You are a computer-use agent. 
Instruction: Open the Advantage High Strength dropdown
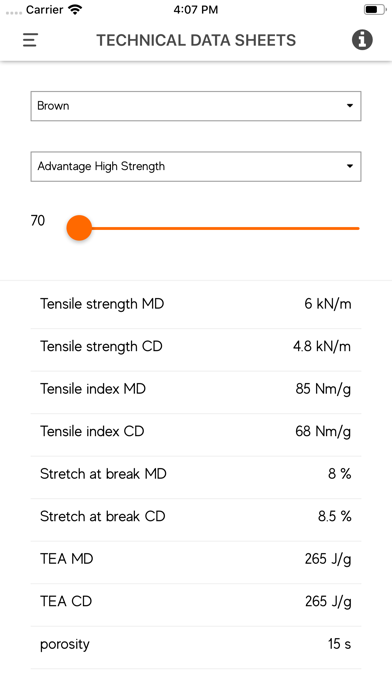[196, 166]
